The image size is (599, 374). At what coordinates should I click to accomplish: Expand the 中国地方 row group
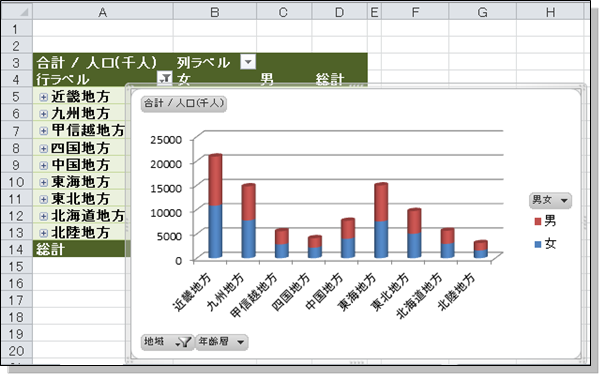(44, 165)
